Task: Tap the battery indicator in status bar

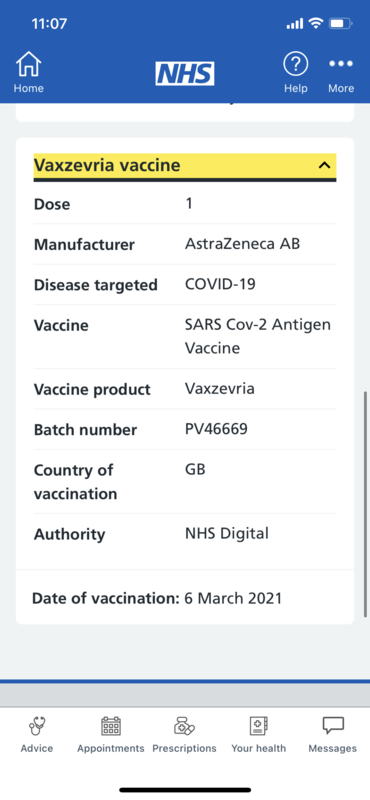Action: [340, 23]
